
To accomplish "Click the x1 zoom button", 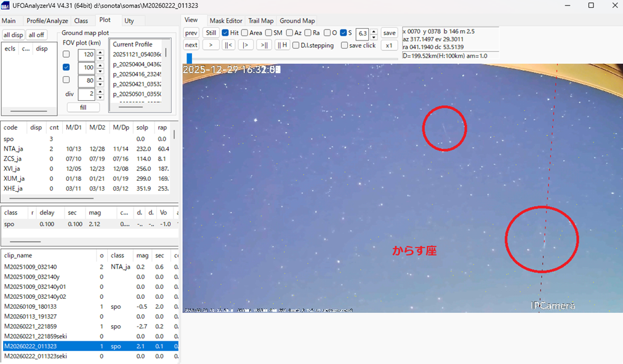I will click(388, 45).
